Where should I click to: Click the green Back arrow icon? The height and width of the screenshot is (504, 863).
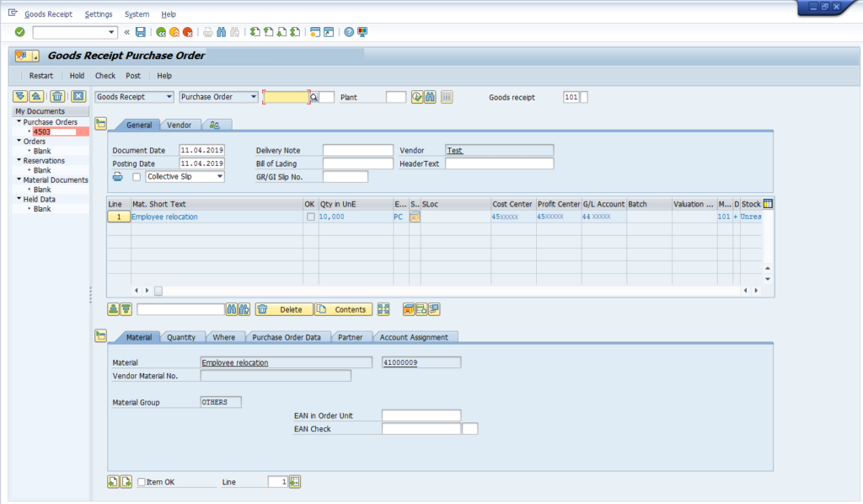[161, 32]
